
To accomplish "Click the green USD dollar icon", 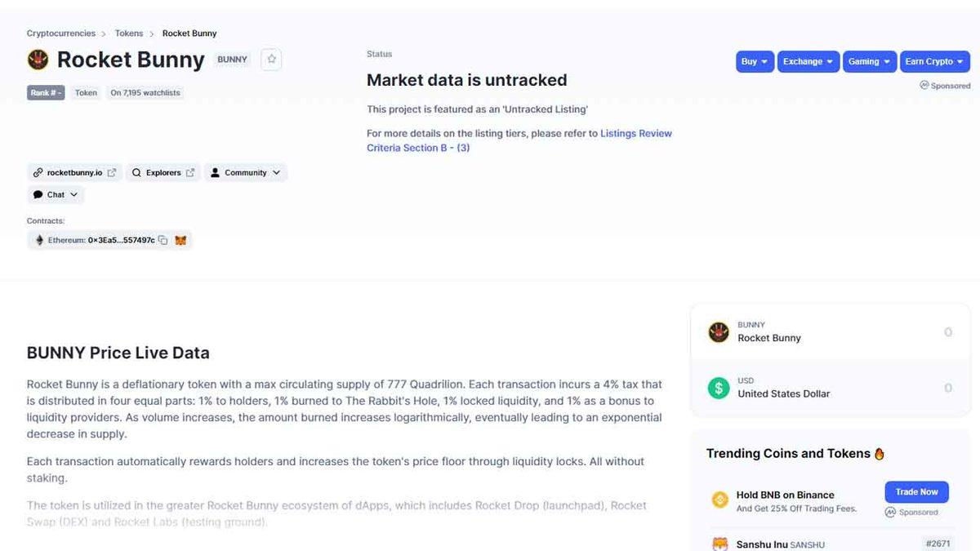I will point(718,387).
